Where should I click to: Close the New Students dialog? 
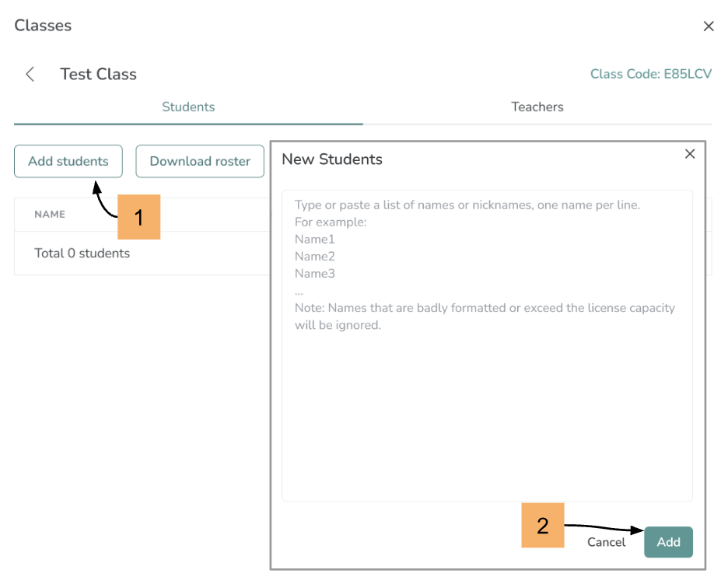pos(689,154)
